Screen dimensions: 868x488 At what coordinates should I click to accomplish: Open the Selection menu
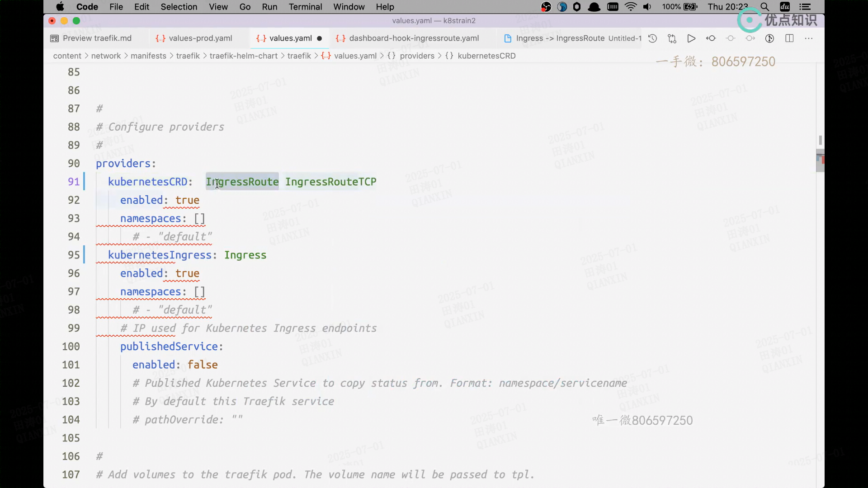point(179,7)
